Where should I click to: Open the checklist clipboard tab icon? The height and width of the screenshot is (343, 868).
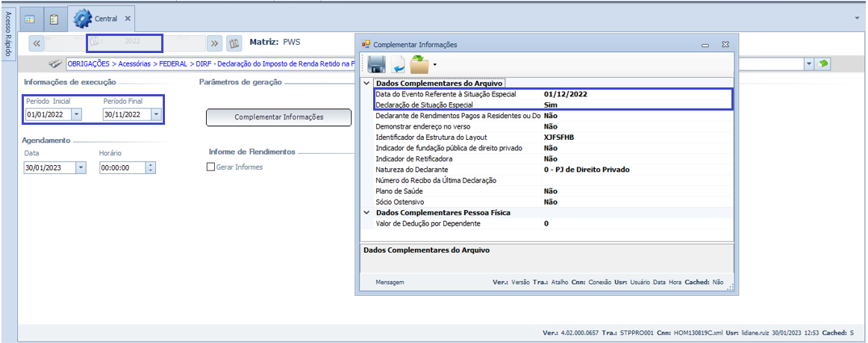[x=54, y=18]
